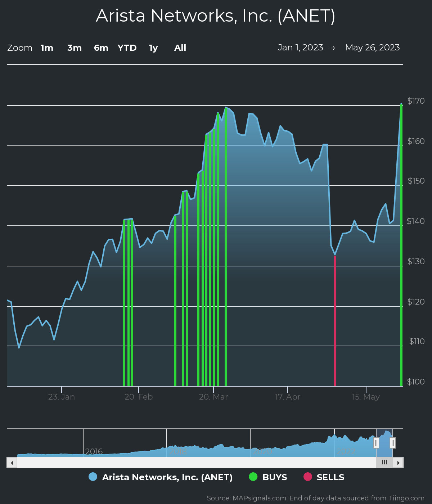Click the 23. Jan axis label
The image size is (432, 504).
click(x=62, y=397)
